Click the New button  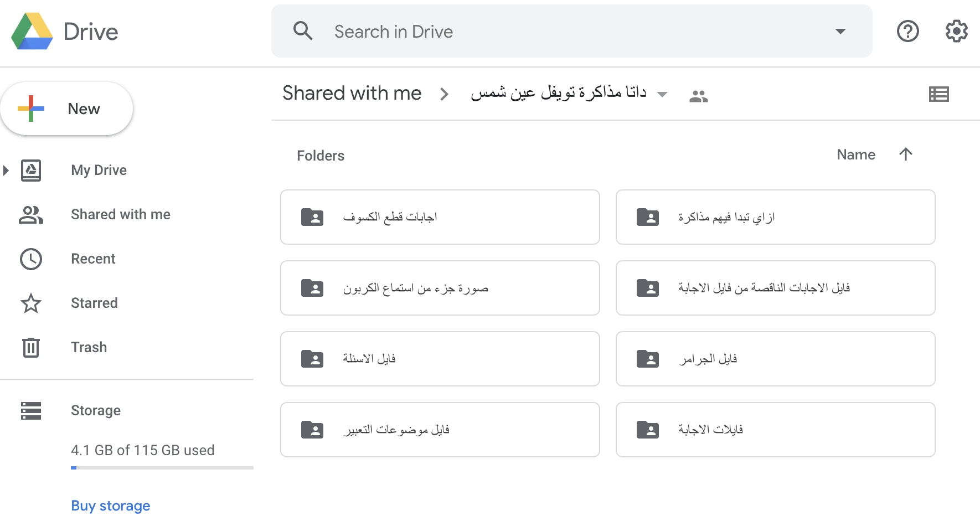67,109
